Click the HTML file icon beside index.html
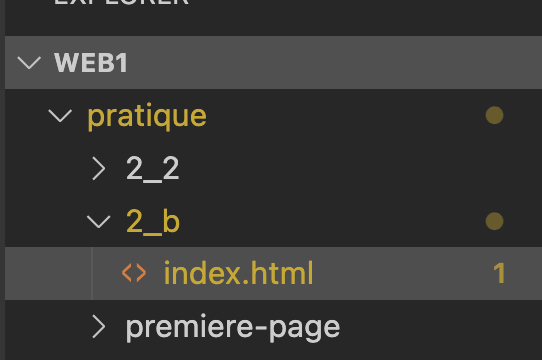This screenshot has height=360, width=542. click(134, 273)
